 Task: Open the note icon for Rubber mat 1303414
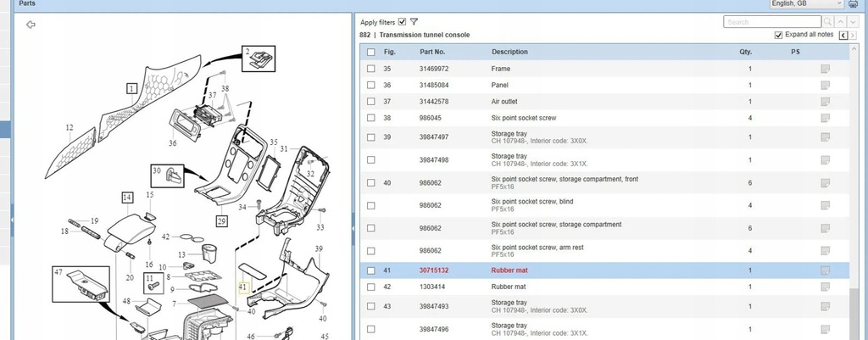click(x=826, y=287)
